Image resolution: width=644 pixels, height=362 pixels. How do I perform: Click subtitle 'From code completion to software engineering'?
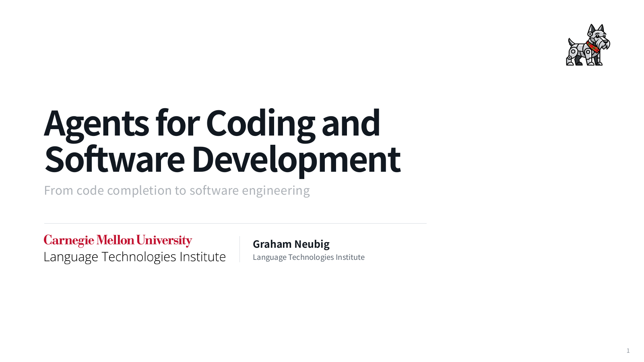point(177,190)
